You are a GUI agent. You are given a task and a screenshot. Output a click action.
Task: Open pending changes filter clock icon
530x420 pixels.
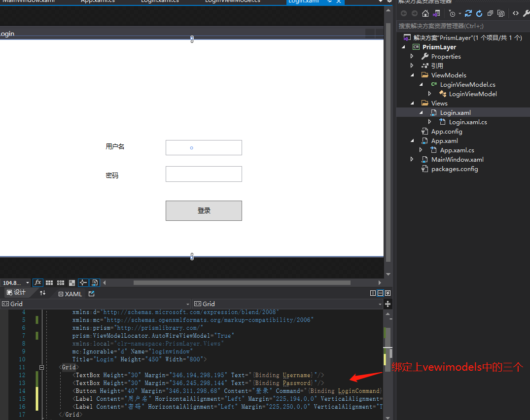[452, 13]
